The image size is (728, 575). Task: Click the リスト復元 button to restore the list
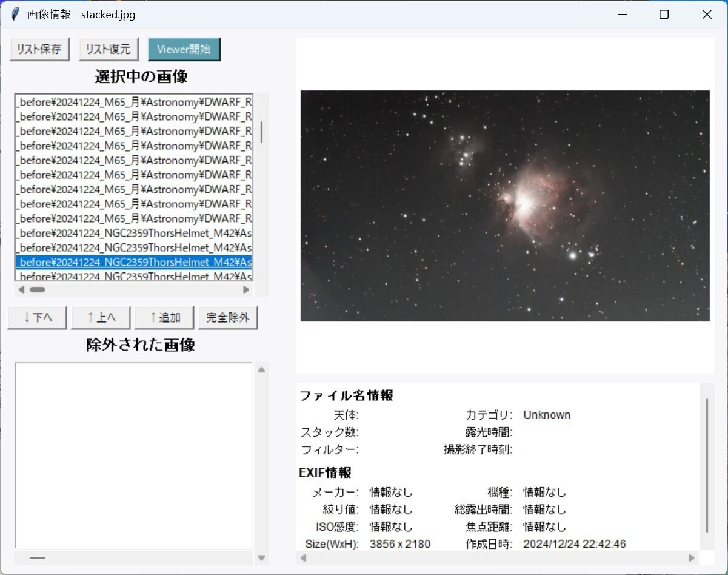[x=108, y=49]
